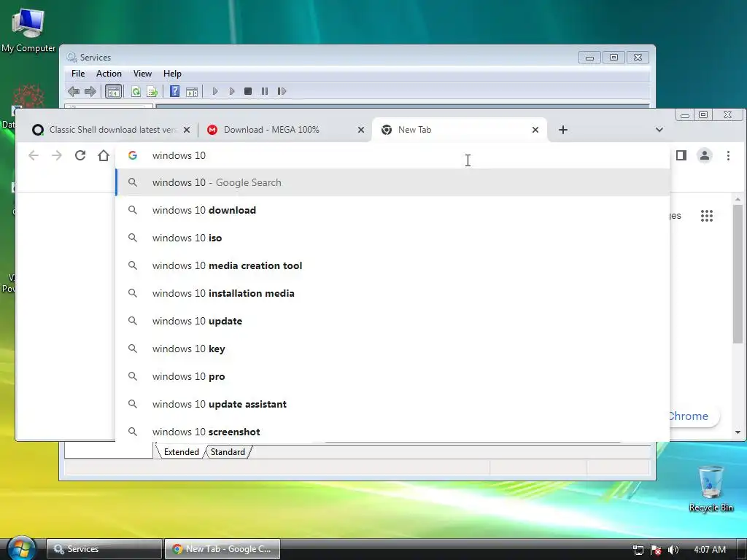Click the scrollbar down arrow in Chrome
Viewport: 747px width, 560px height.
tap(738, 432)
